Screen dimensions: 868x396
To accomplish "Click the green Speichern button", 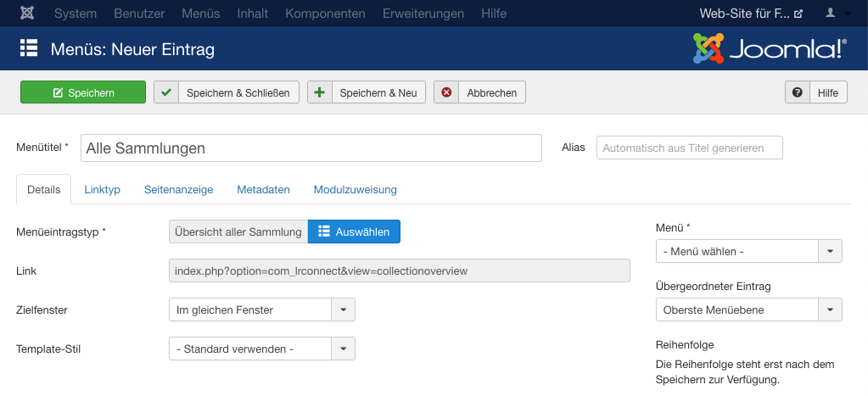I will pyautogui.click(x=83, y=92).
